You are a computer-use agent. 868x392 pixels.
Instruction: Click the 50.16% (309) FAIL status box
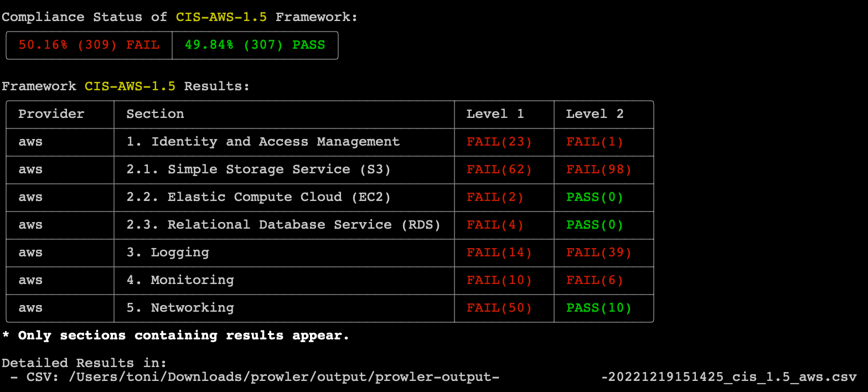point(89,45)
